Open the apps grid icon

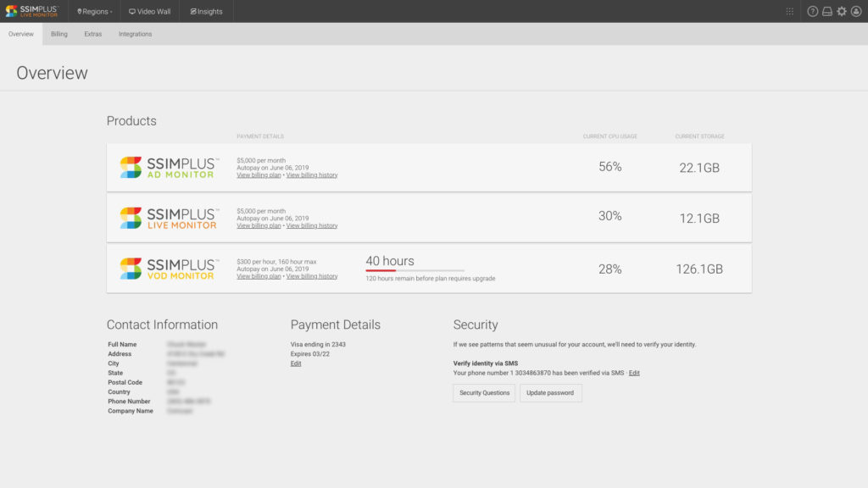(790, 12)
